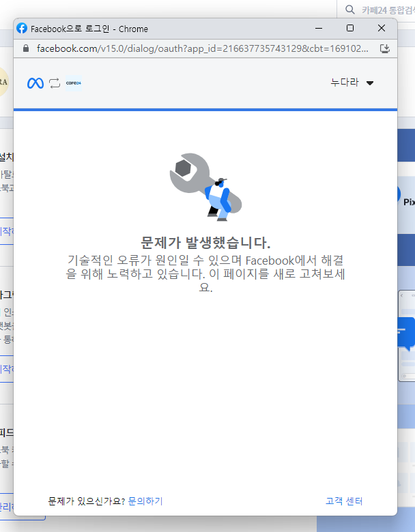This screenshot has height=532, width=415.
Task: Click the 카페24 통합검색 search field
Action: tap(388, 10)
